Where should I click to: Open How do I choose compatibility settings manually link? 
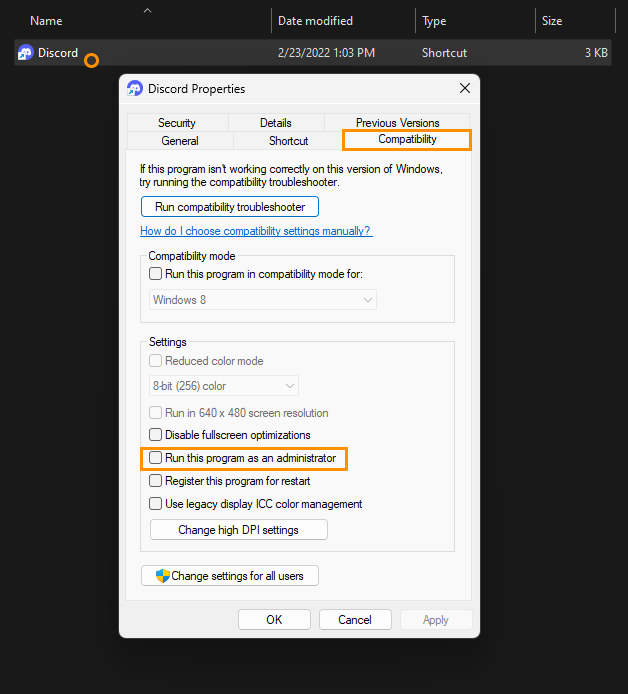click(x=256, y=231)
